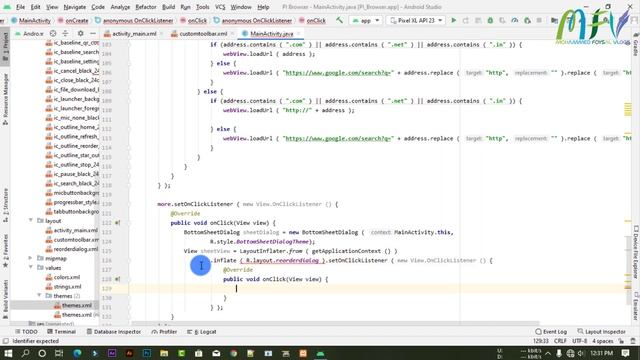The image size is (640, 360).
Task: Collapse the values folder
Action: [x=31, y=267]
